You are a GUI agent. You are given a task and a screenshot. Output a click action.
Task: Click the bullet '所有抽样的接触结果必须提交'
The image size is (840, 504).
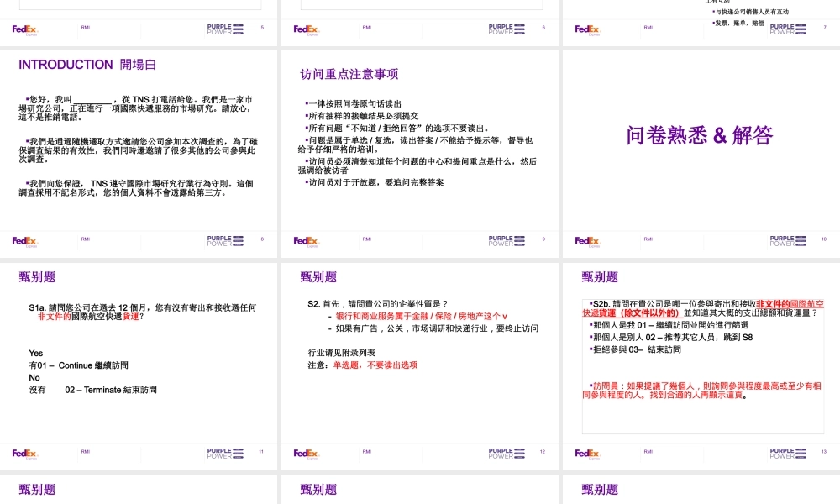361,116
